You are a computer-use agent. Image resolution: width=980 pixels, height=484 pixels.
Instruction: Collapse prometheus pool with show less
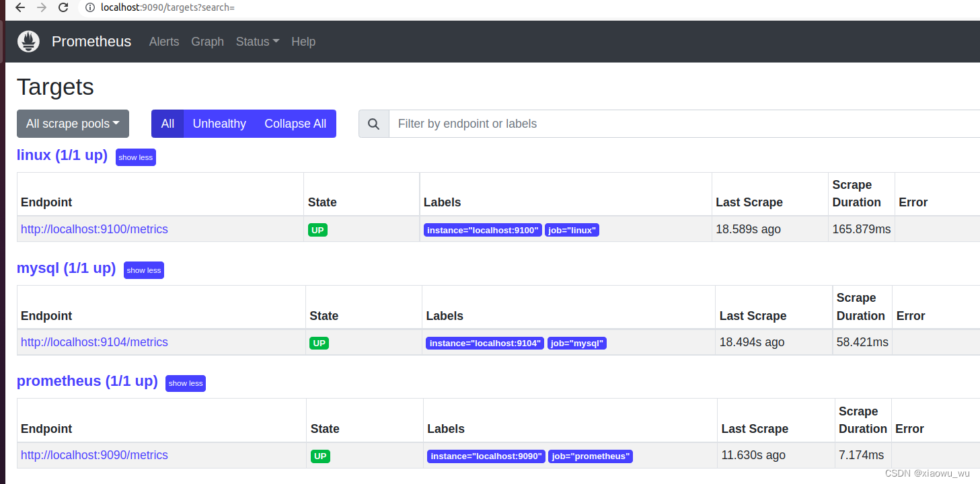coord(186,383)
